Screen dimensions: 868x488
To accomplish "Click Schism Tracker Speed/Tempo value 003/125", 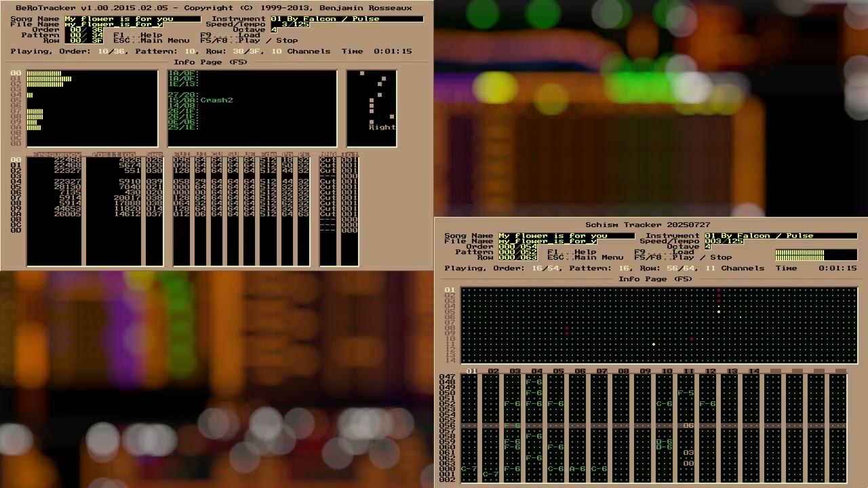I will [724, 241].
